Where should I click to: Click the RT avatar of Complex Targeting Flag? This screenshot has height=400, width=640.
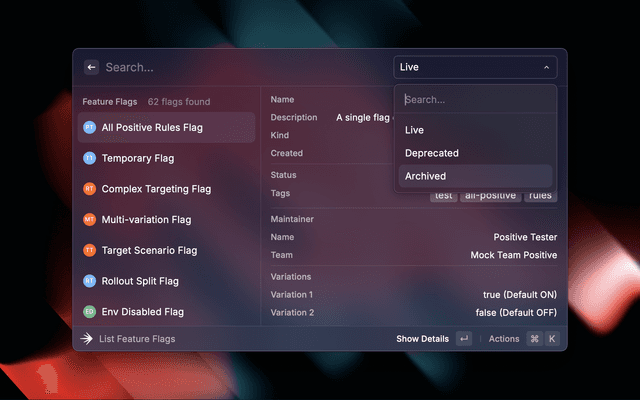pos(89,189)
